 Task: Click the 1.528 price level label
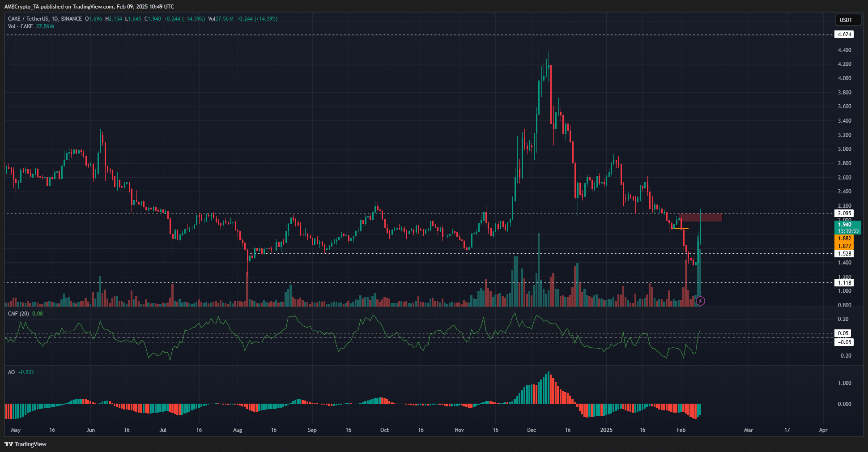[844, 254]
